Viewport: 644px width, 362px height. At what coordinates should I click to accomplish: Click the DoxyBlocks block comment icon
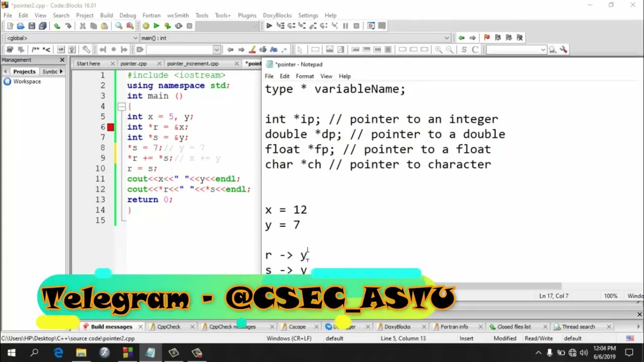tap(36, 50)
